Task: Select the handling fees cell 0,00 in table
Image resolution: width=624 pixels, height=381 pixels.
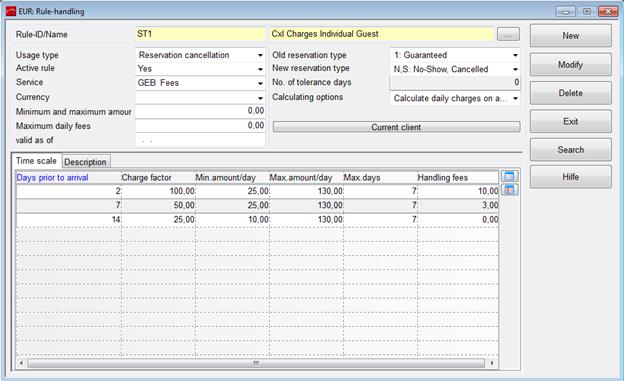Action: coord(458,220)
